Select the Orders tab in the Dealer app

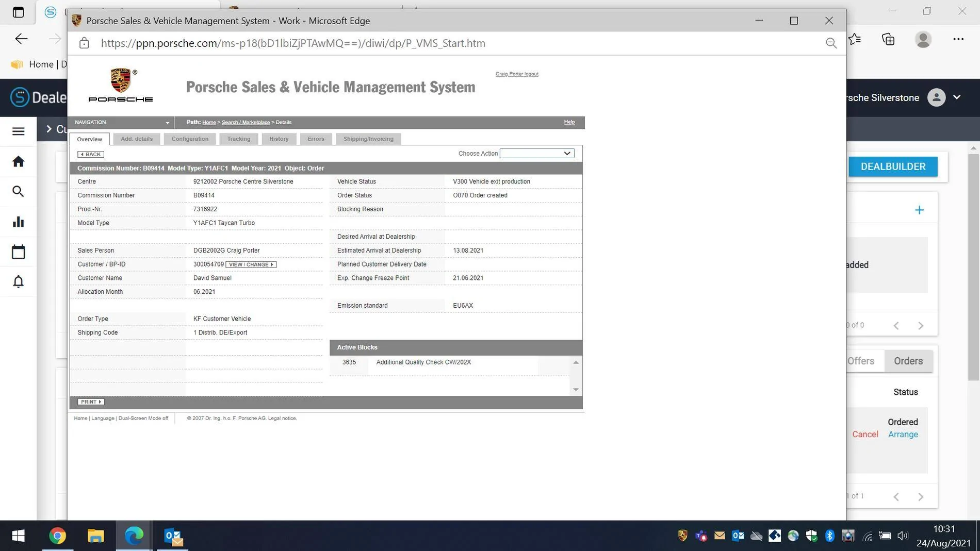[908, 361]
